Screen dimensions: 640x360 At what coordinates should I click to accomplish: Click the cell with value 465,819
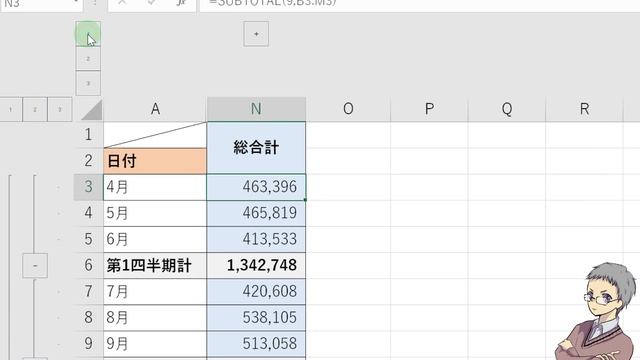coord(256,213)
